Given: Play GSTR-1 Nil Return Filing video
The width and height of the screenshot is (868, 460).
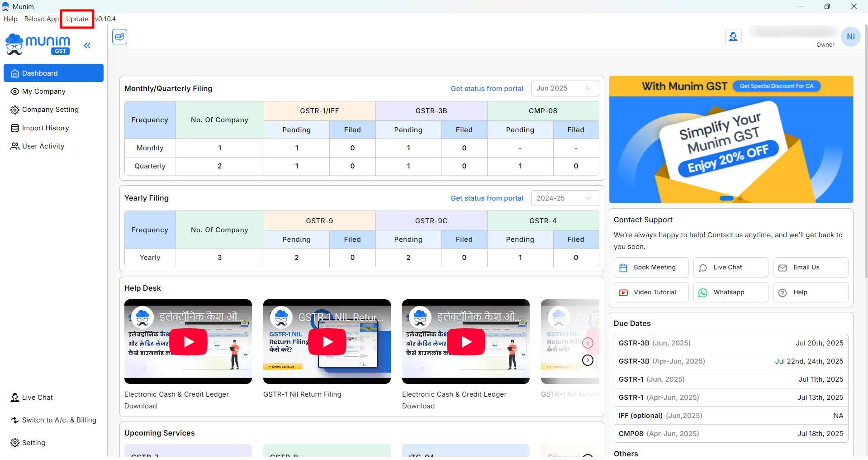Looking at the screenshot, I should (327, 341).
